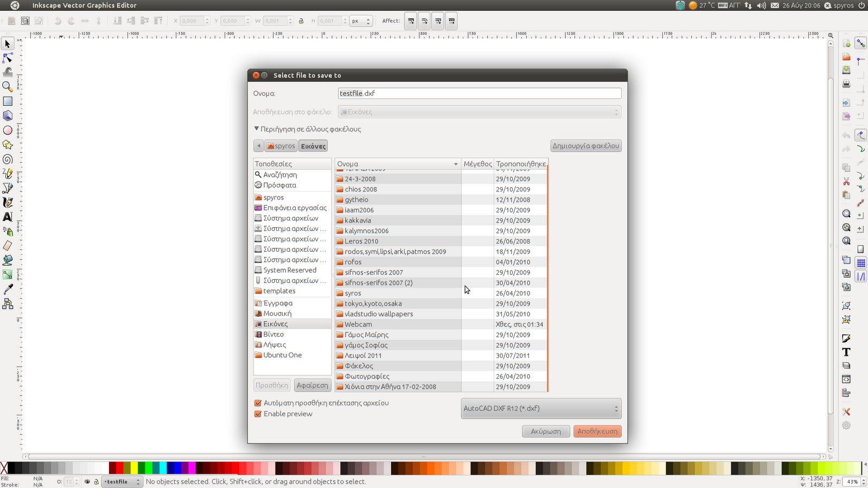Select the Pencil freehand tool
Viewport: 868px width, 488px height.
8,174
